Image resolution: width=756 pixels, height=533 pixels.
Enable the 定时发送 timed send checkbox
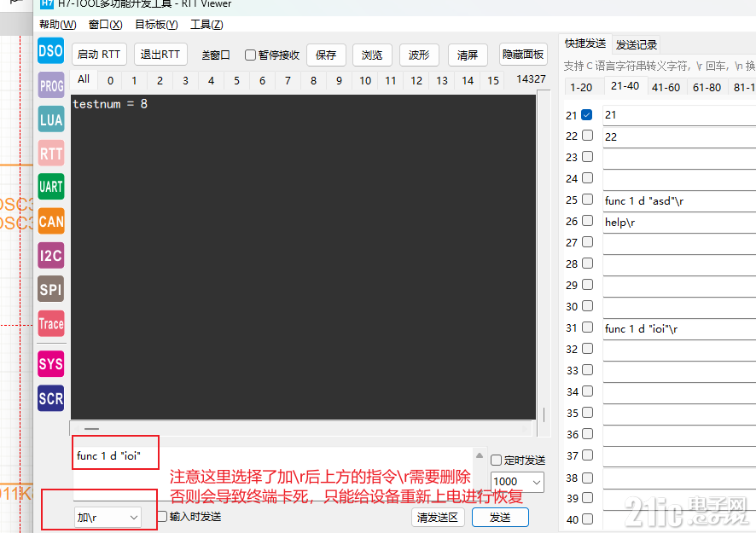(496, 461)
